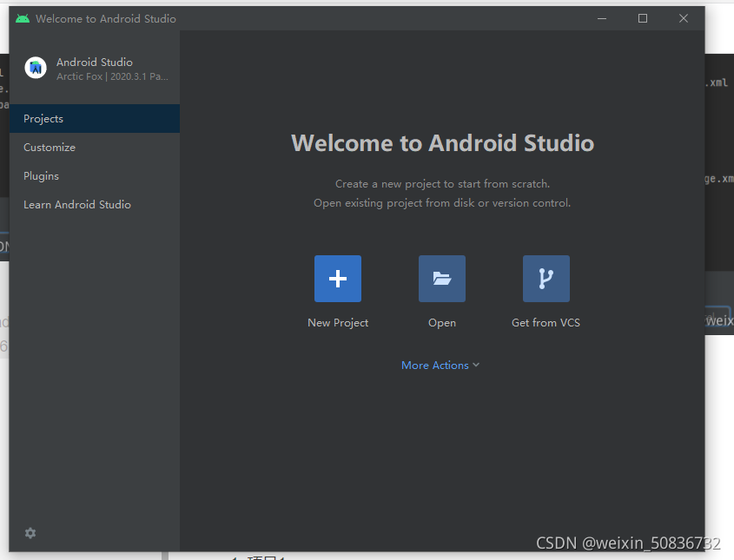Click the New Project label
734x560 pixels.
tap(338, 323)
